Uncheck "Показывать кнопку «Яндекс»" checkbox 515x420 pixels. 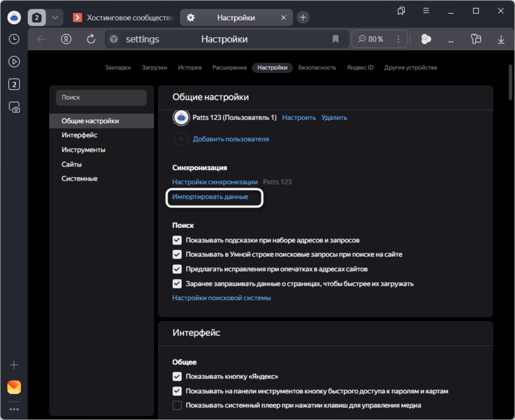[x=177, y=377]
